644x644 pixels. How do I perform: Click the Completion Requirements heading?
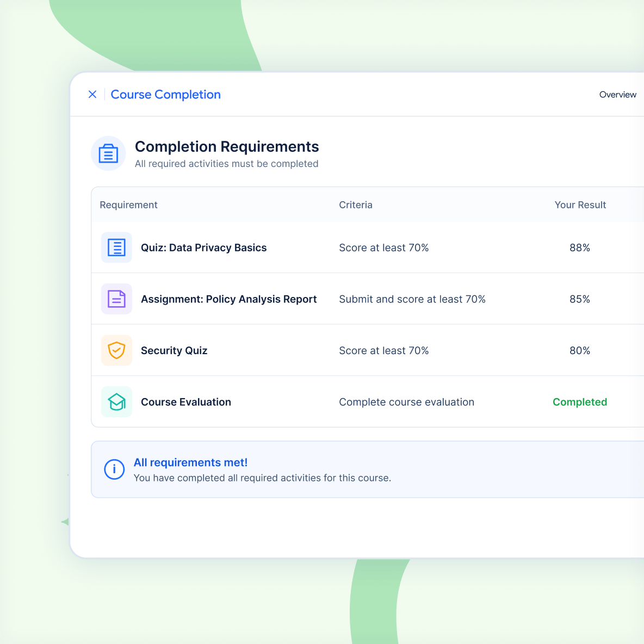click(x=227, y=147)
